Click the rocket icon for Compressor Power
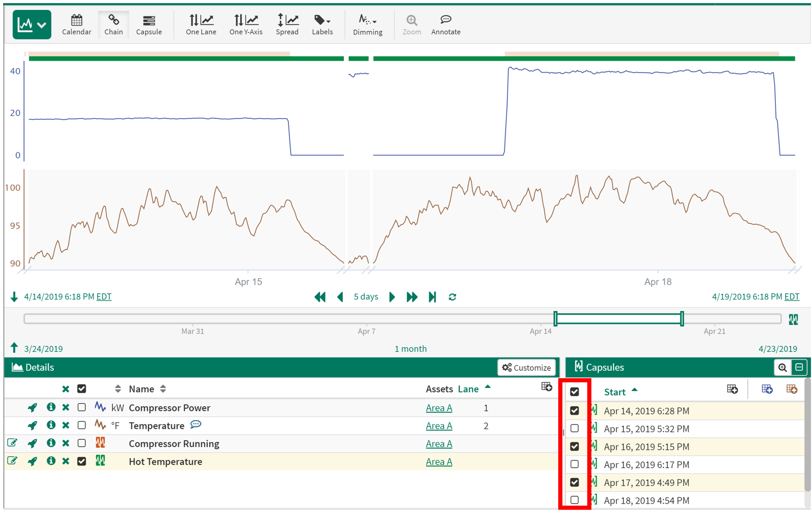Image resolution: width=812 pixels, height=516 pixels. click(33, 408)
